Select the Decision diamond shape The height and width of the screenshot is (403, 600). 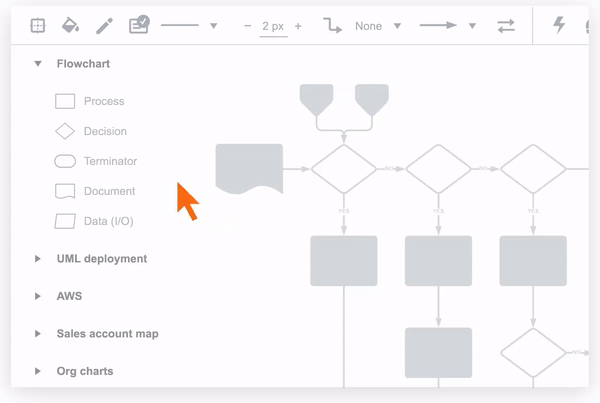click(x=65, y=131)
